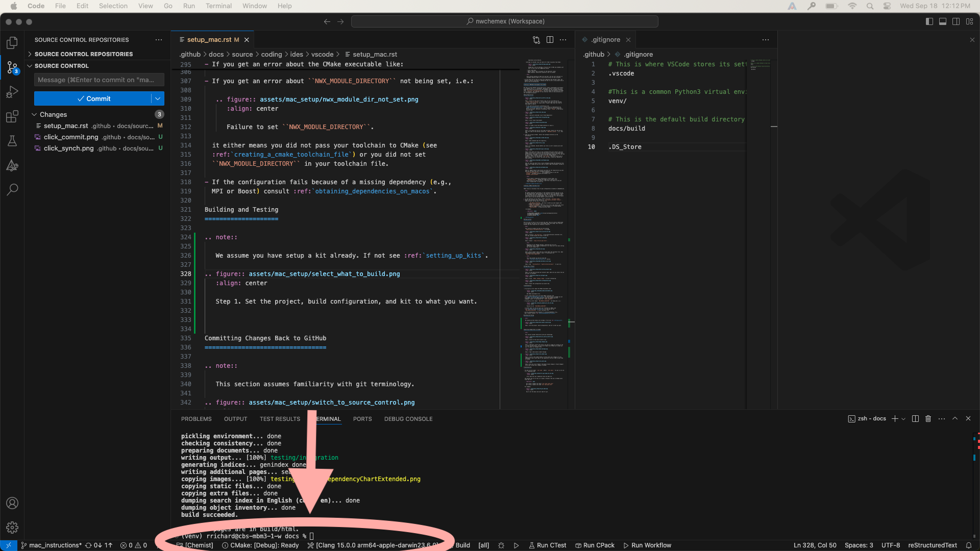Open notifications bell in status bar
Screen dimensions: 980x551
[x=969, y=545]
